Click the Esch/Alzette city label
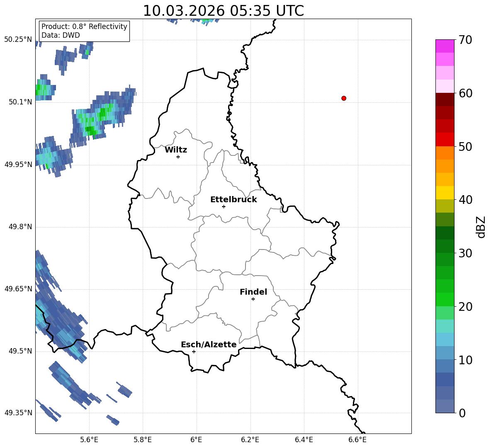 (209, 344)
